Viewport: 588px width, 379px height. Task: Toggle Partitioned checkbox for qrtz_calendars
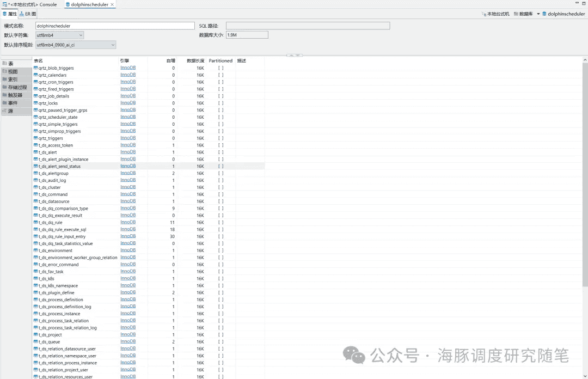[x=221, y=75]
